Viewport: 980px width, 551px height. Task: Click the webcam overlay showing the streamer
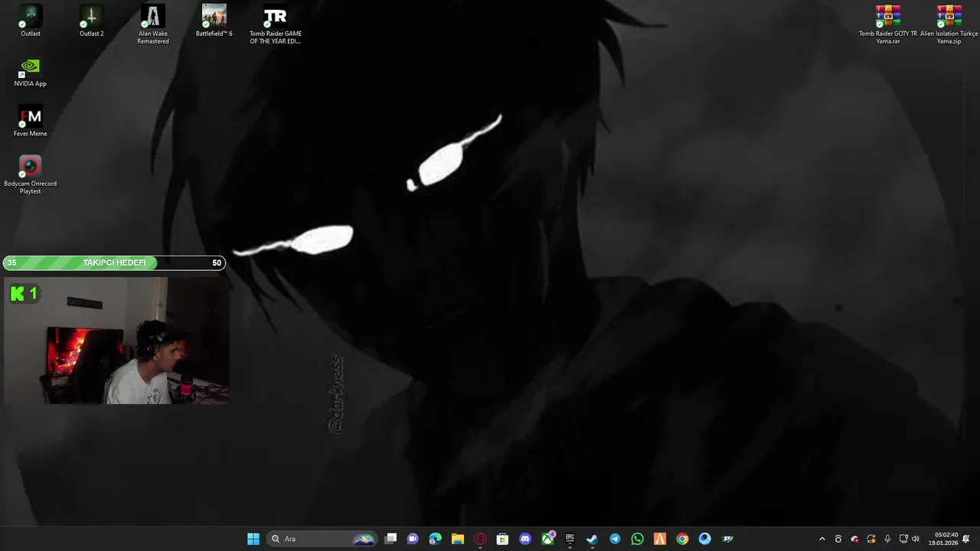[x=116, y=341]
